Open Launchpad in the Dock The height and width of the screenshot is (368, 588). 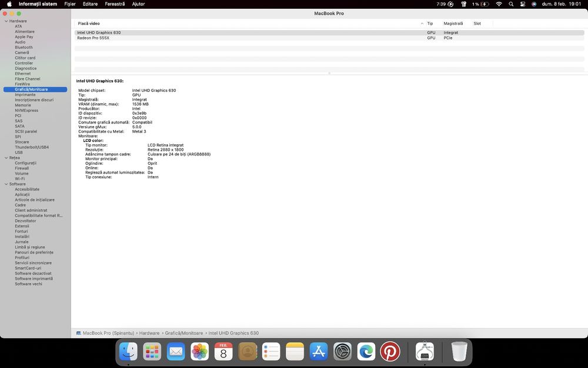coord(152,352)
